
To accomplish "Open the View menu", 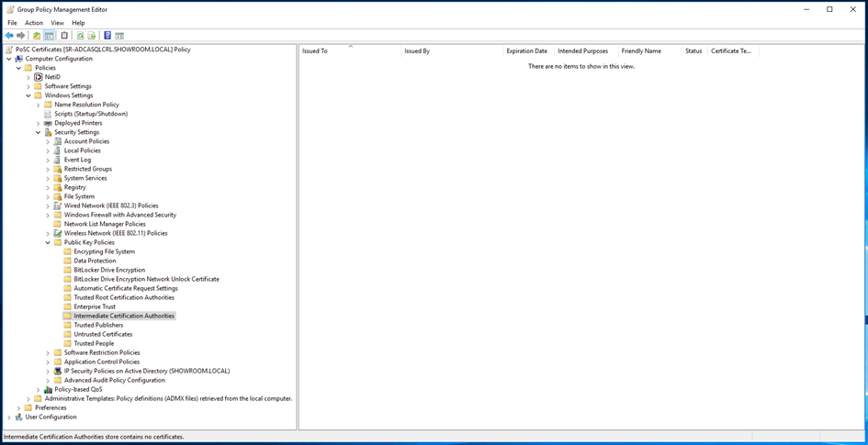I will click(58, 23).
